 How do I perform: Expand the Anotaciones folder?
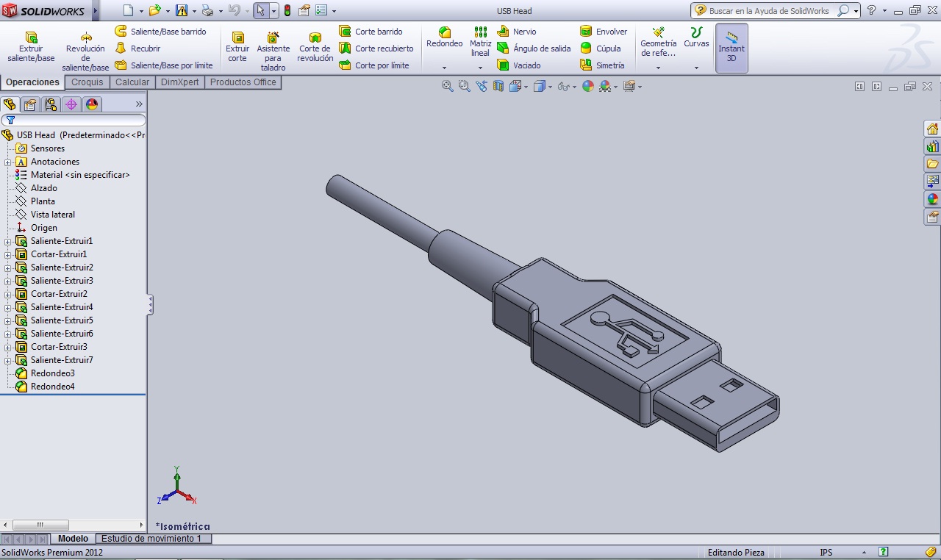click(x=8, y=162)
